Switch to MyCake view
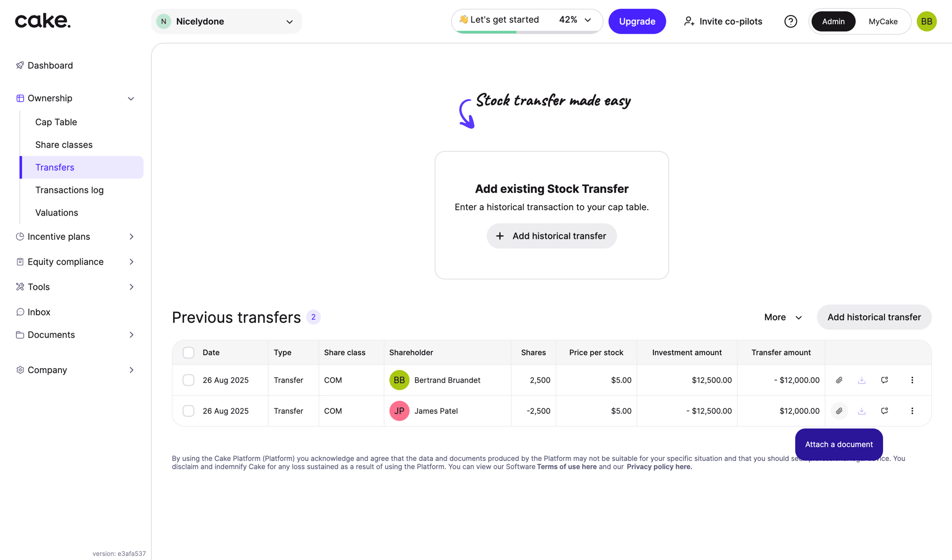This screenshot has height=560, width=952. point(883,21)
